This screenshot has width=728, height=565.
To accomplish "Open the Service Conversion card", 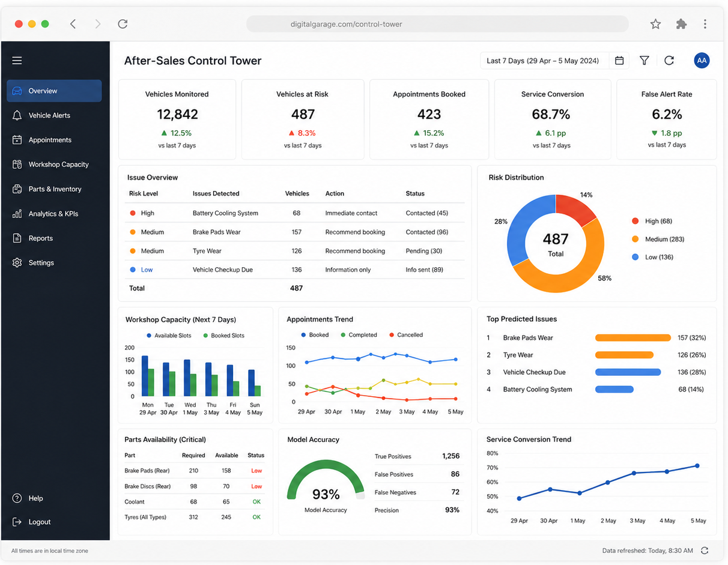I will click(x=552, y=119).
